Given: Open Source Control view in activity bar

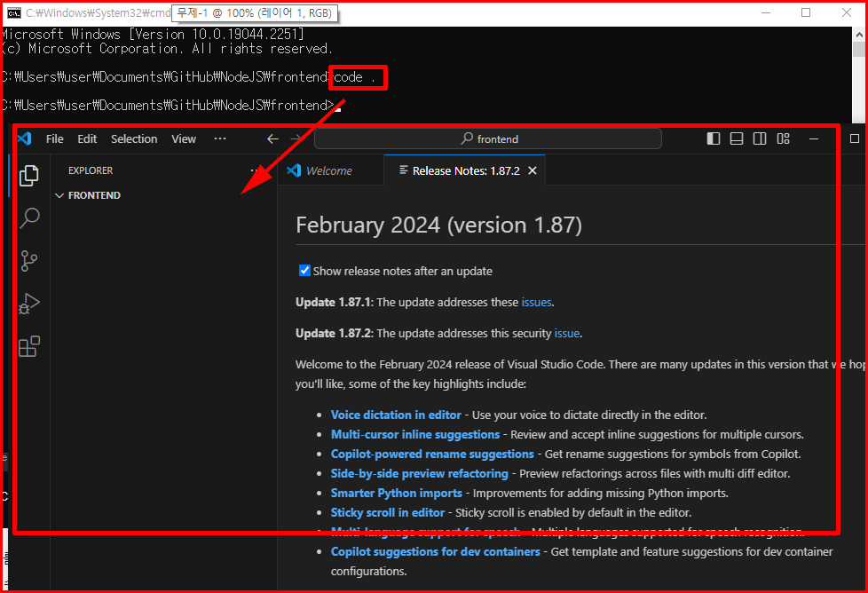Looking at the screenshot, I should click(28, 261).
